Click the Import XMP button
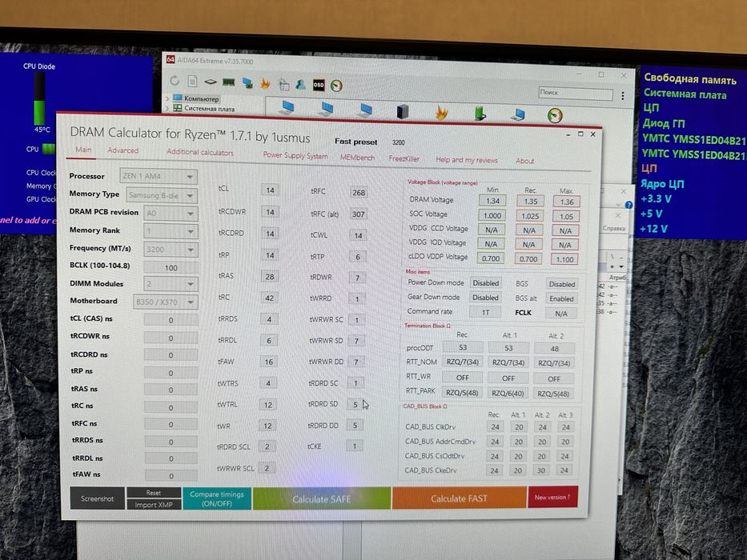The height and width of the screenshot is (560, 747). 154,505
